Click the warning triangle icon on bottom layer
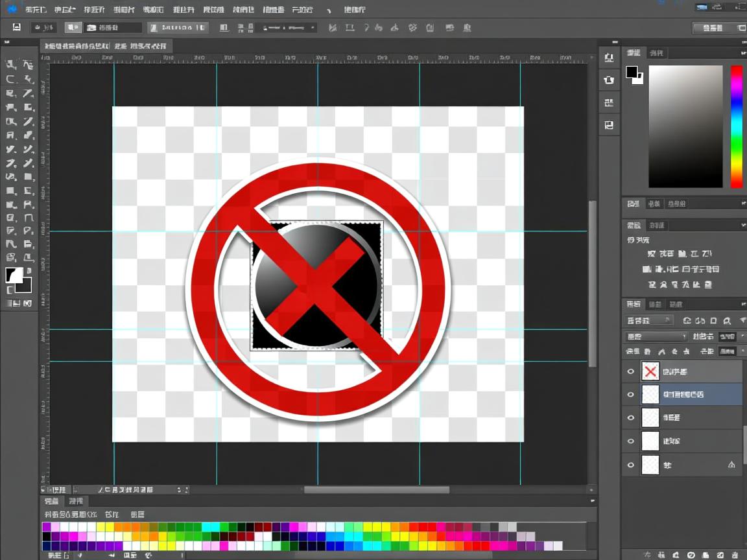The image size is (747, 560). (x=732, y=464)
